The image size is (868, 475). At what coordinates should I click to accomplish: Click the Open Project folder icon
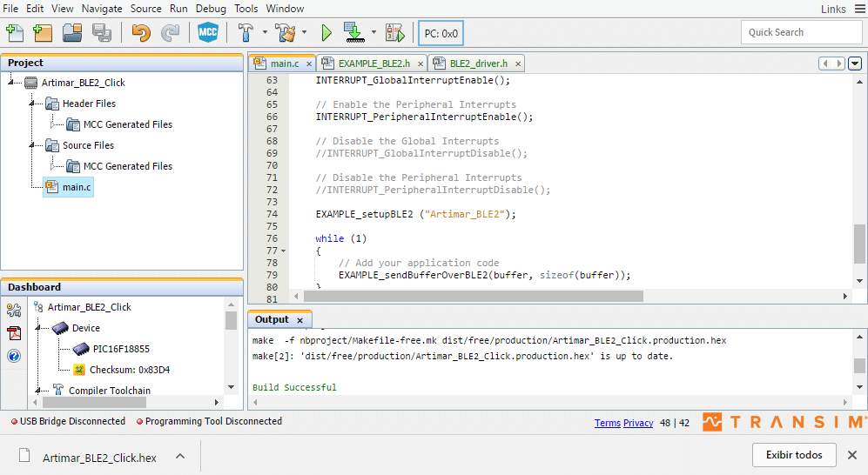click(x=72, y=33)
